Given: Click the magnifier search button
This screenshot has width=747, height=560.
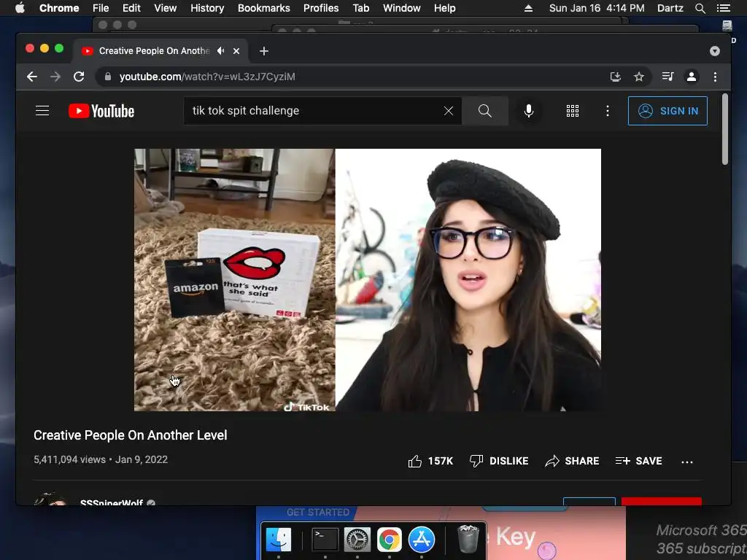Looking at the screenshot, I should pos(485,111).
